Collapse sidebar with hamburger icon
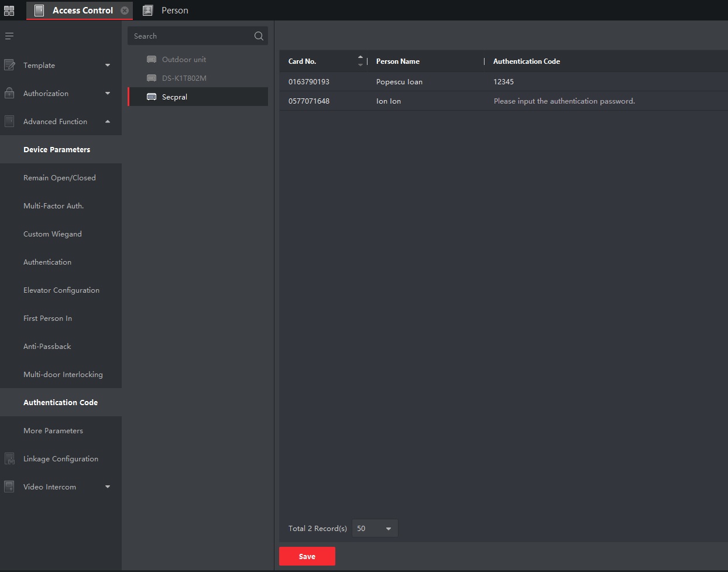The width and height of the screenshot is (728, 572). [9, 36]
